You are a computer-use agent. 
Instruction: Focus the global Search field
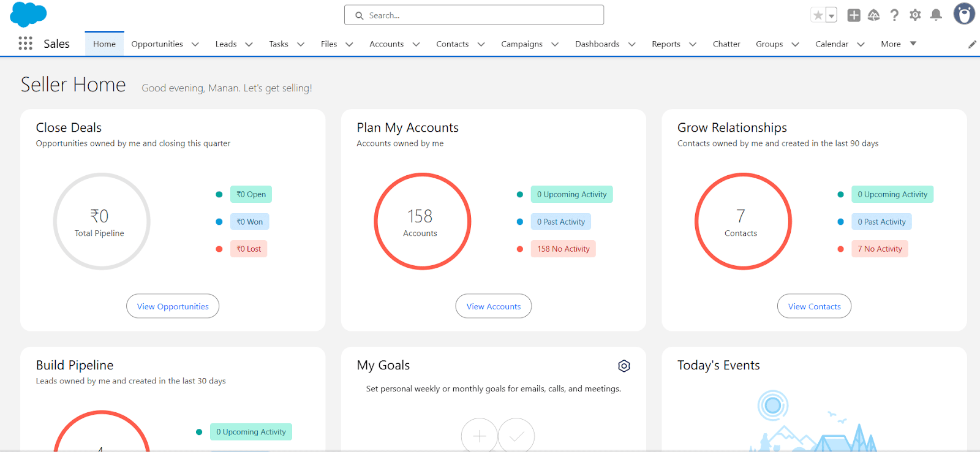pyautogui.click(x=474, y=15)
